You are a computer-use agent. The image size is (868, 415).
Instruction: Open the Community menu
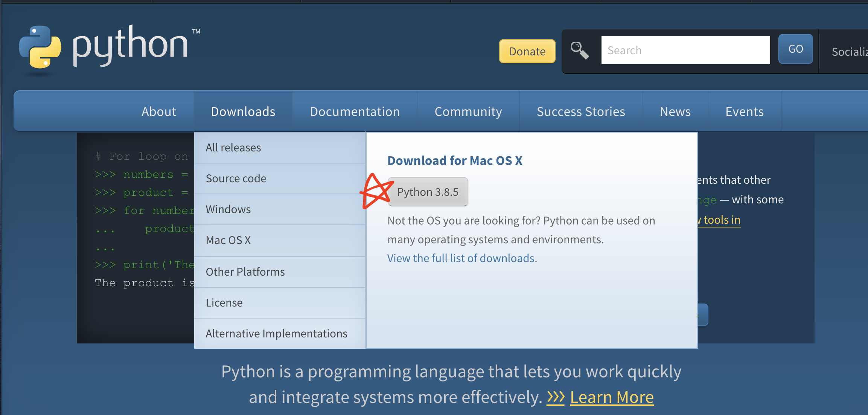point(468,111)
